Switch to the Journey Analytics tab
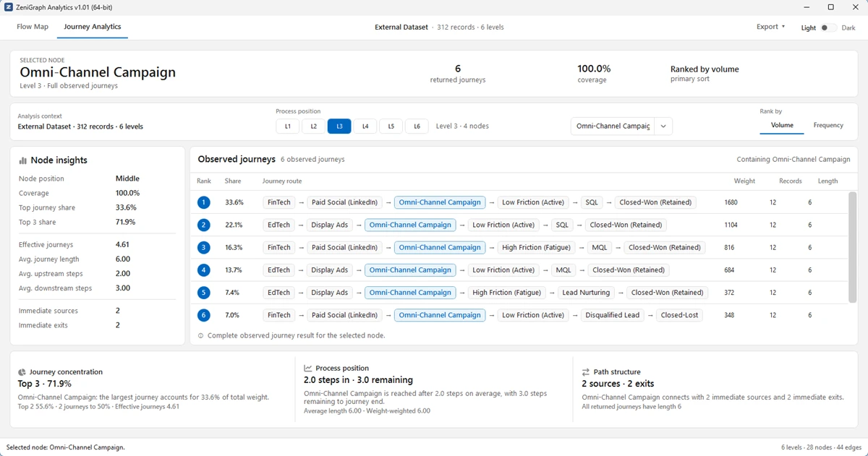This screenshot has width=868, height=456. pyautogui.click(x=93, y=27)
